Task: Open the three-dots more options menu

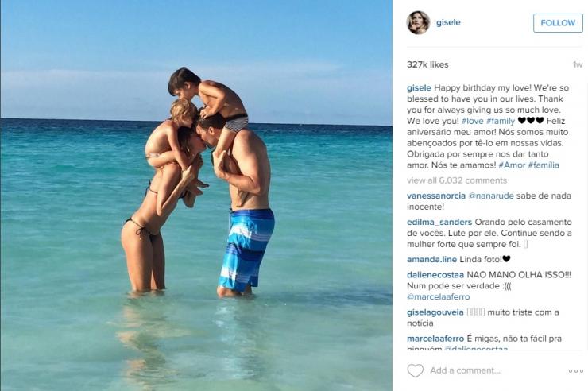Action: tap(575, 371)
